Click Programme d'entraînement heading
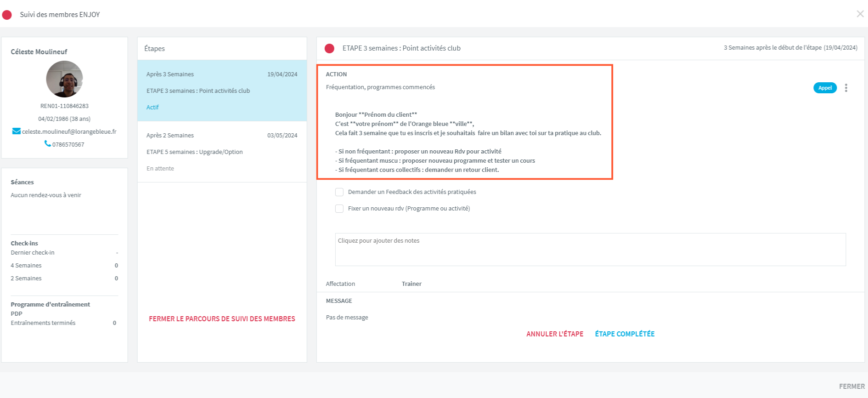This screenshot has width=868, height=398. (x=51, y=304)
